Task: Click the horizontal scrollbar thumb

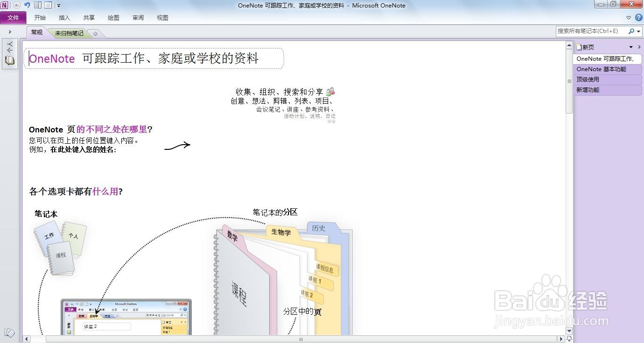Action: click(301, 339)
